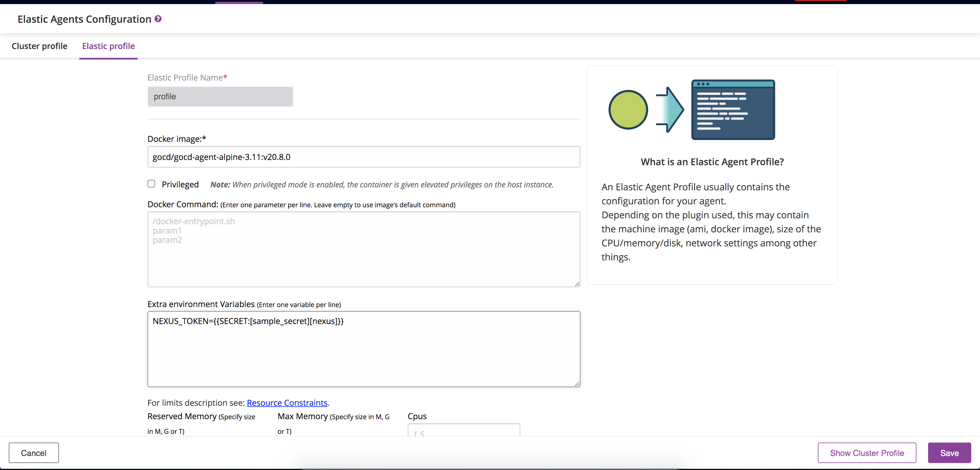Viewport: 980px width, 470px height.
Task: Open the Resource Constraints link
Action: coord(287,403)
